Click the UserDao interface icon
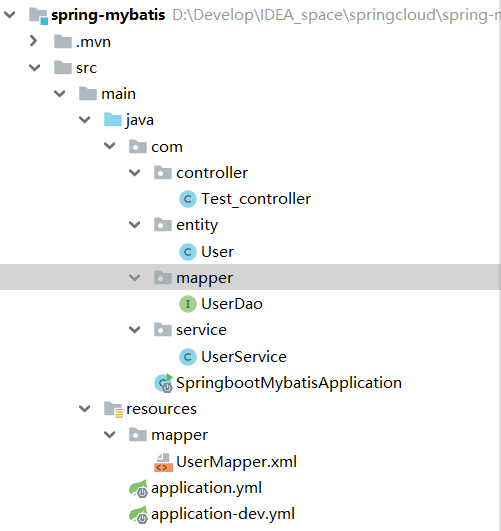501x531 pixels. [x=188, y=304]
